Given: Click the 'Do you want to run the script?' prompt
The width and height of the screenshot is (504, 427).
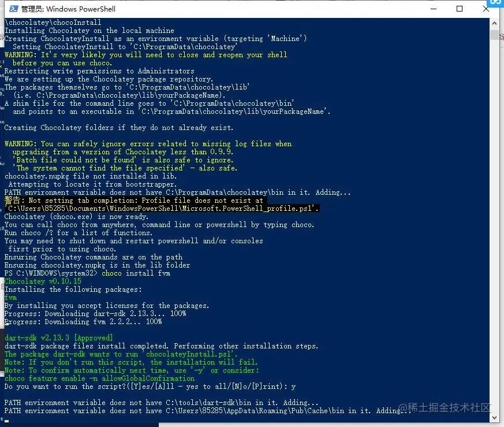Looking at the screenshot, I should [x=150, y=387].
